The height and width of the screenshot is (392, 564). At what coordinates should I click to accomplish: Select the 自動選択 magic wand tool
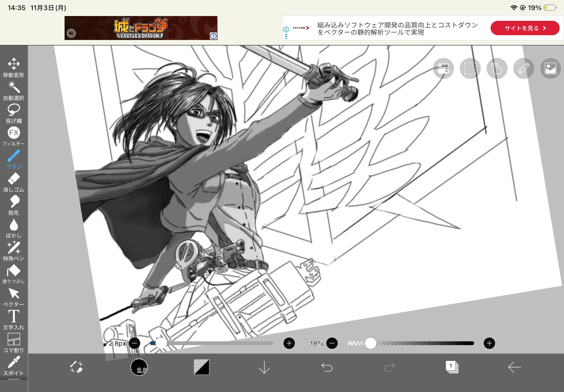pyautogui.click(x=14, y=90)
